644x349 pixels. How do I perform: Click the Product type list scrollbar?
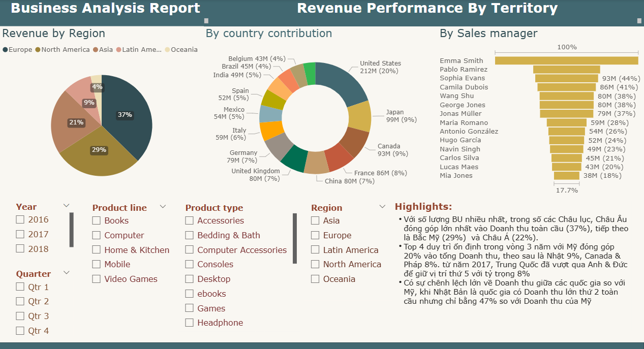[x=295, y=238]
